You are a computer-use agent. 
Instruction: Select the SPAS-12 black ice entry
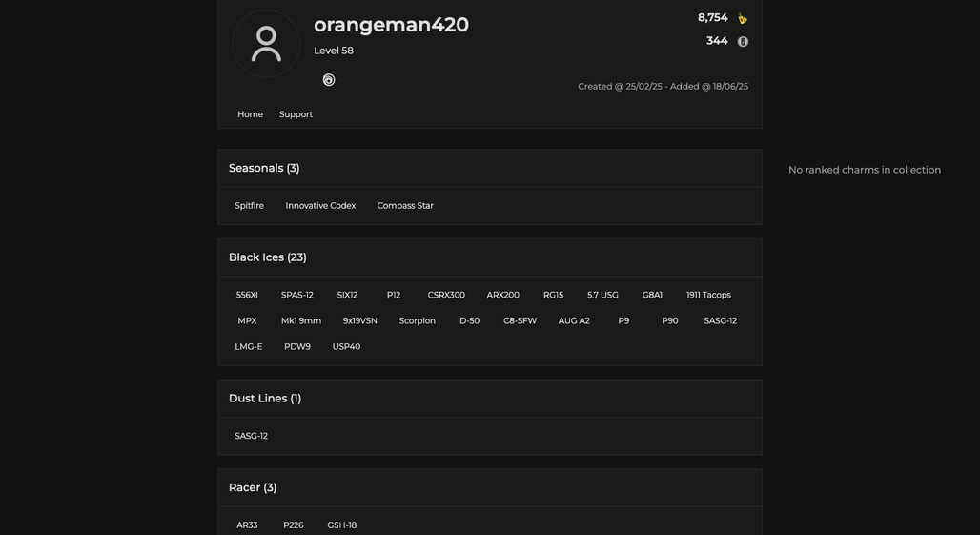click(x=296, y=295)
